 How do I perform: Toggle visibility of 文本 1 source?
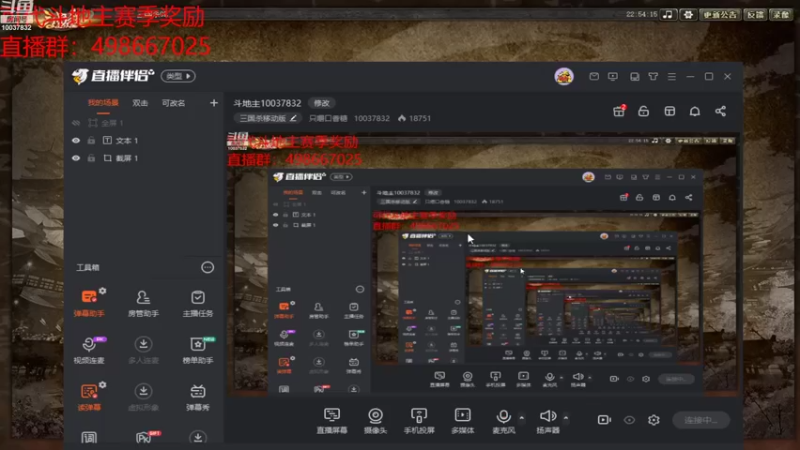pos(76,140)
